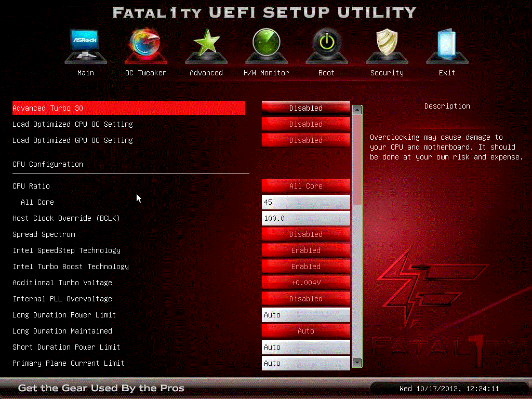Open the Advanced green star icon
Viewport: 532px width, 399px height.
[206, 46]
